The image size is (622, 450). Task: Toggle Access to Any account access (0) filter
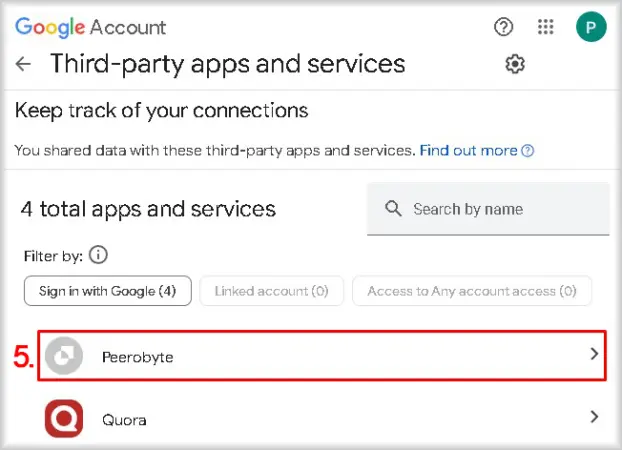472,291
